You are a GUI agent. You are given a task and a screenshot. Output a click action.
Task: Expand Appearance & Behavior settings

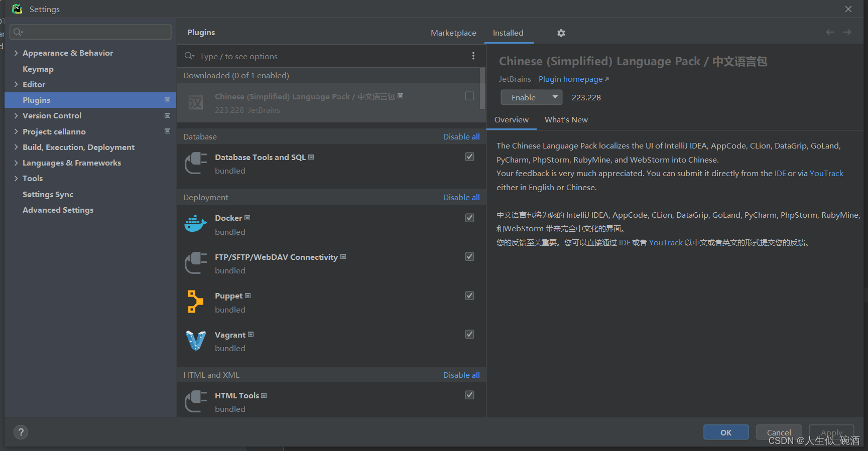tap(16, 53)
